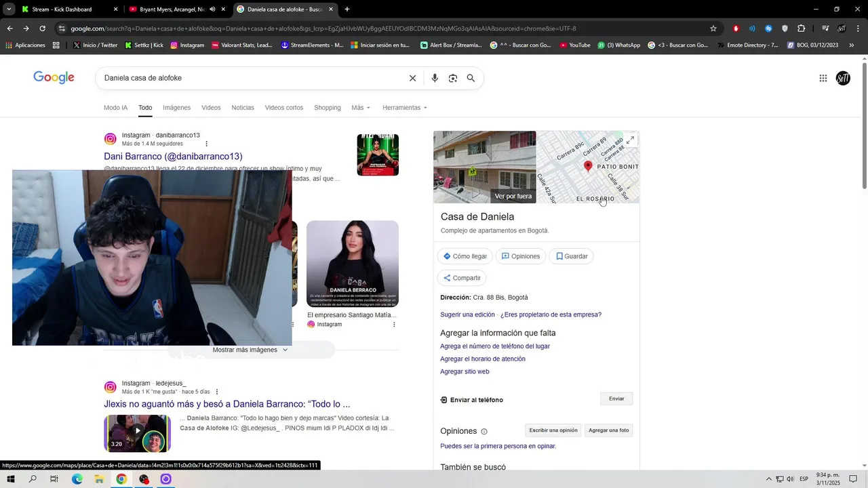Open the Daniela Berraco image card
Image resolution: width=868 pixels, height=488 pixels.
(x=353, y=264)
